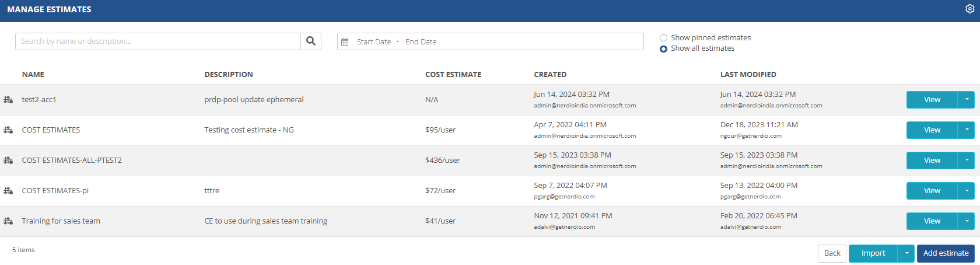The height and width of the screenshot is (265, 980).
Task: Click the estimate icon beside COST ESTIMATES
Action: coord(8,130)
